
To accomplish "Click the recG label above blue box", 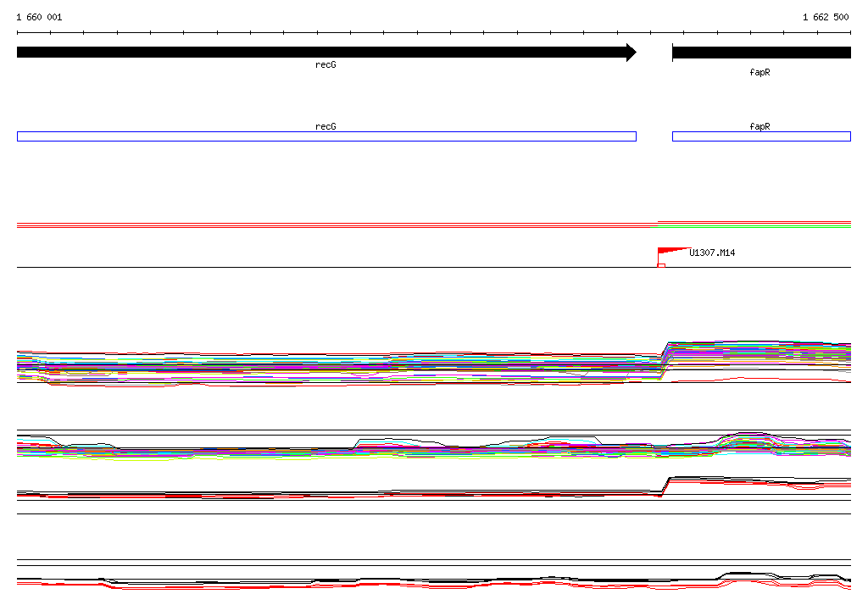I will click(325, 126).
